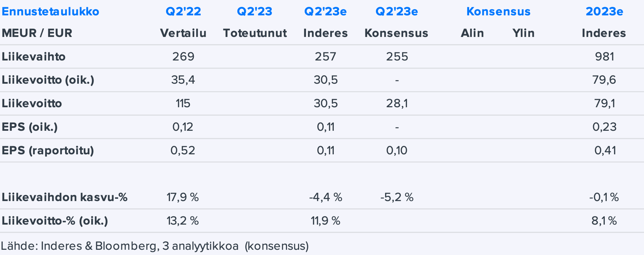Click the Q2'23 column header
644x255 pixels.
[x=255, y=12]
